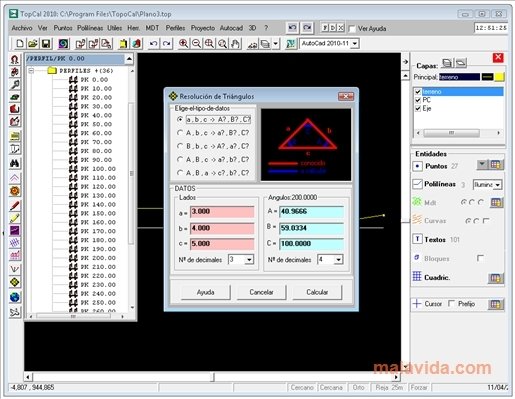Uncheck the PC layer checkbox
The image size is (515, 399).
418,100
